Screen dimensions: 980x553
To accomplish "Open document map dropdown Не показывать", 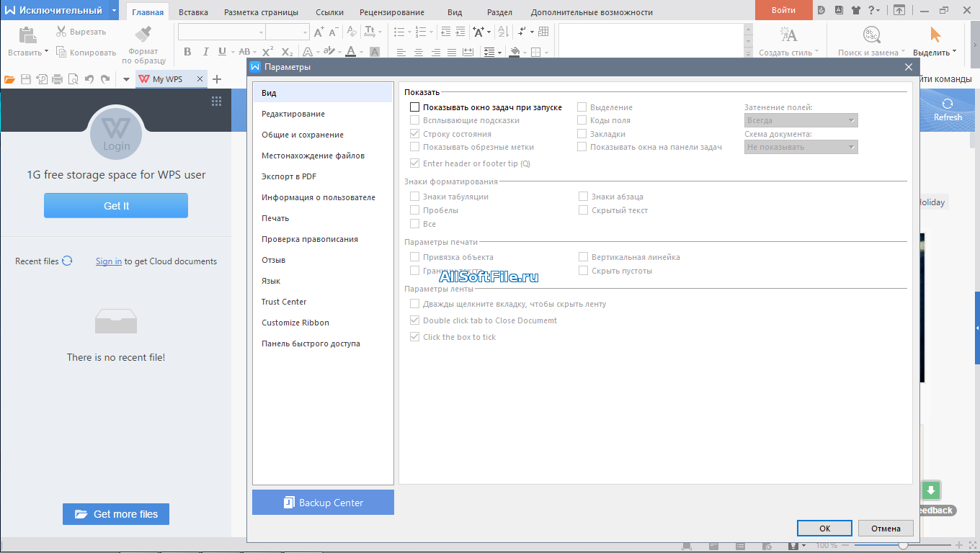I will pyautogui.click(x=801, y=147).
